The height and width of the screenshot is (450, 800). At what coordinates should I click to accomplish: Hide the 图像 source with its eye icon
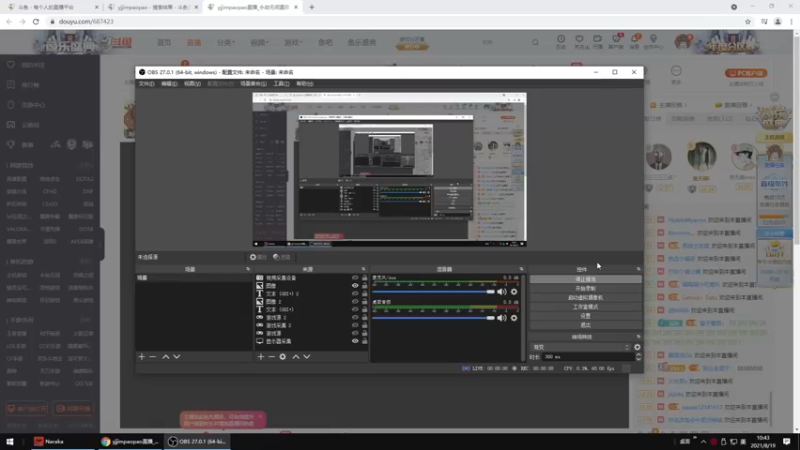pos(355,286)
